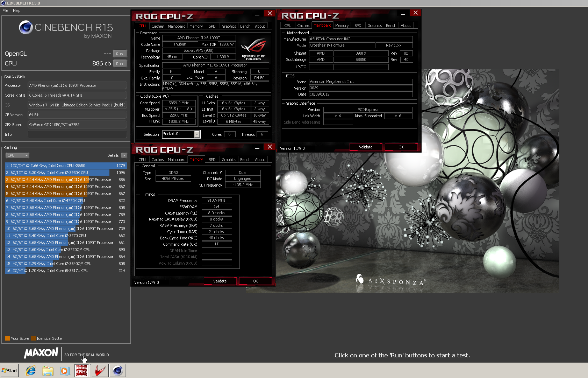Open the Help menu in Cinebench
The height and width of the screenshot is (378, 588).
click(17, 10)
